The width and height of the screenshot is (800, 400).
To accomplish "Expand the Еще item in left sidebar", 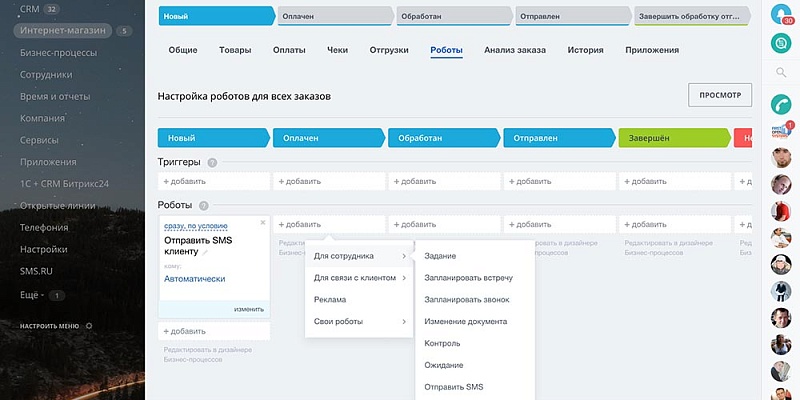I will 31,295.
